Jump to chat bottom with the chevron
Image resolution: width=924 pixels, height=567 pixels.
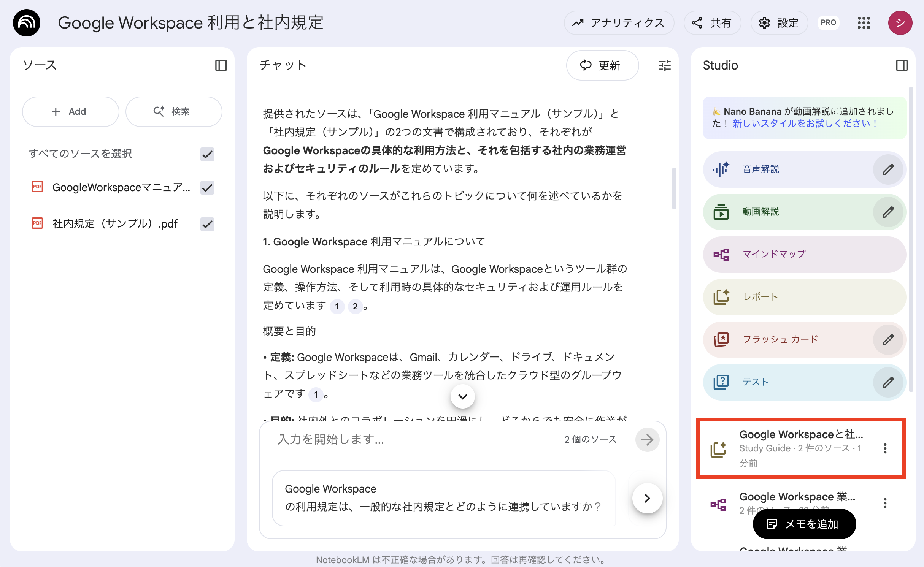pyautogui.click(x=462, y=396)
